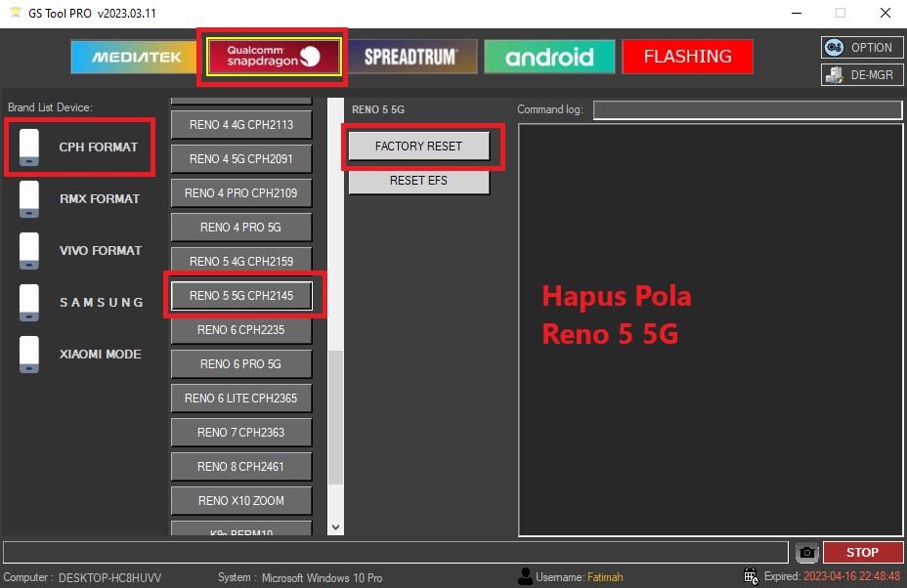Image resolution: width=907 pixels, height=588 pixels.
Task: Click the expiry calendar icon
Action: click(751, 576)
